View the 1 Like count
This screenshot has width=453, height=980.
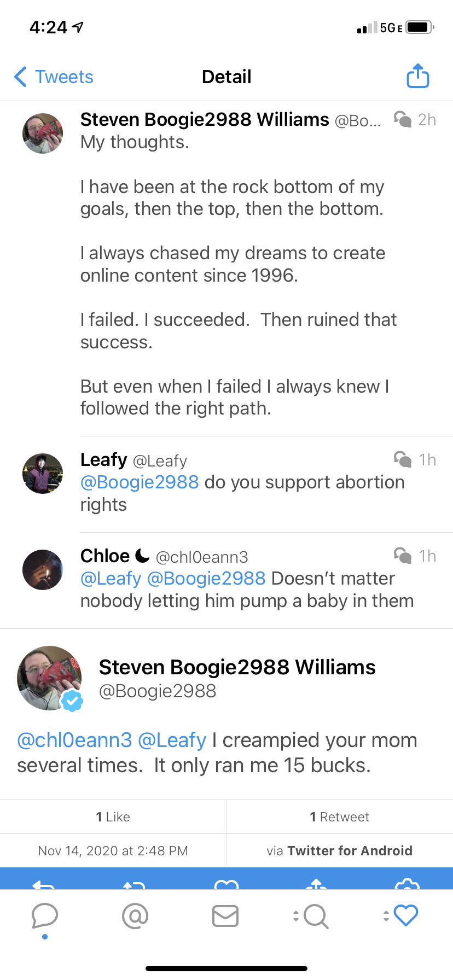click(x=113, y=817)
